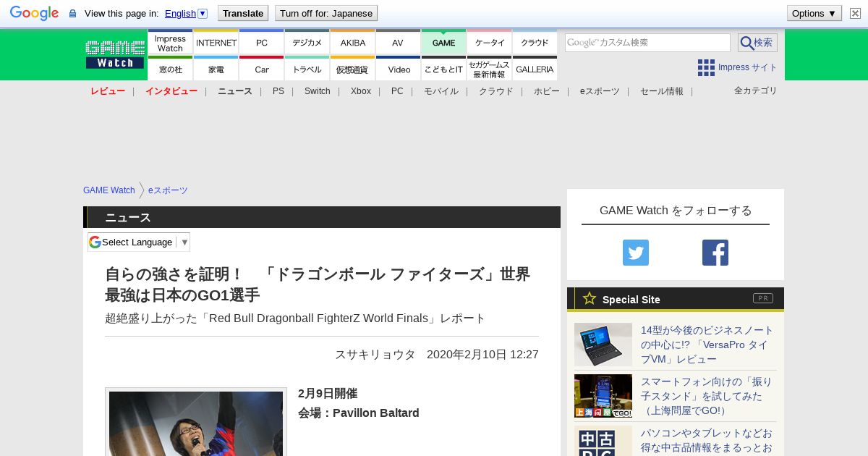
Task: Open the 振り子スタンド smartphone article link
Action: (x=706, y=396)
